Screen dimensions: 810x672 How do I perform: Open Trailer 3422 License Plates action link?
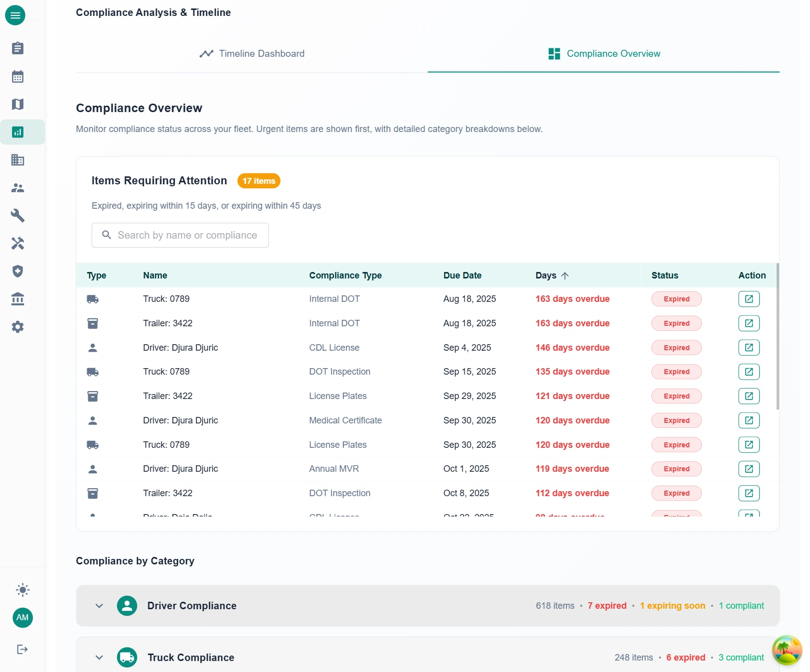(x=749, y=396)
